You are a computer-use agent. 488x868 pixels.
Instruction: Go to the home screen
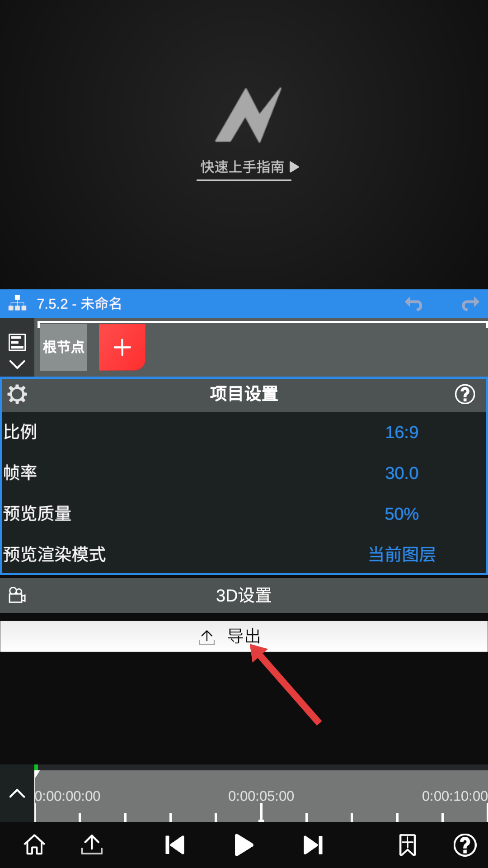[x=34, y=845]
